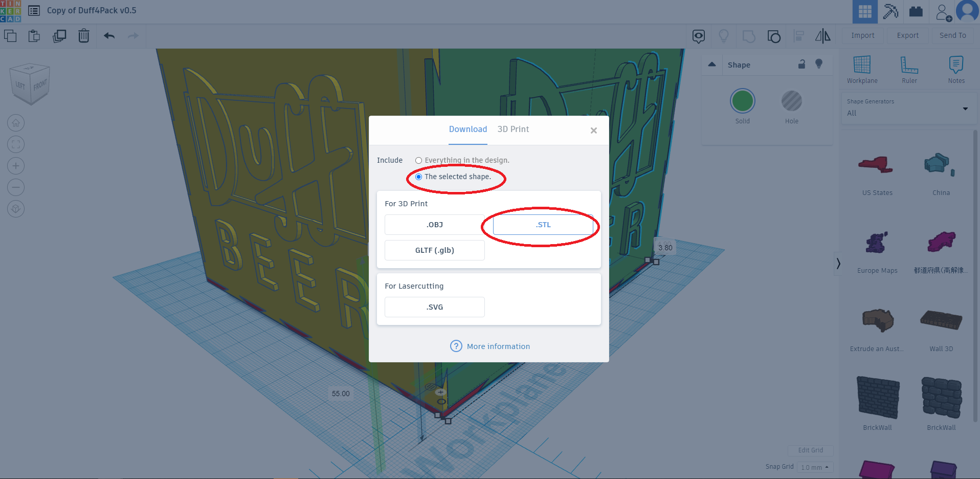
Task: Switch to the Download tab
Action: coord(467,129)
